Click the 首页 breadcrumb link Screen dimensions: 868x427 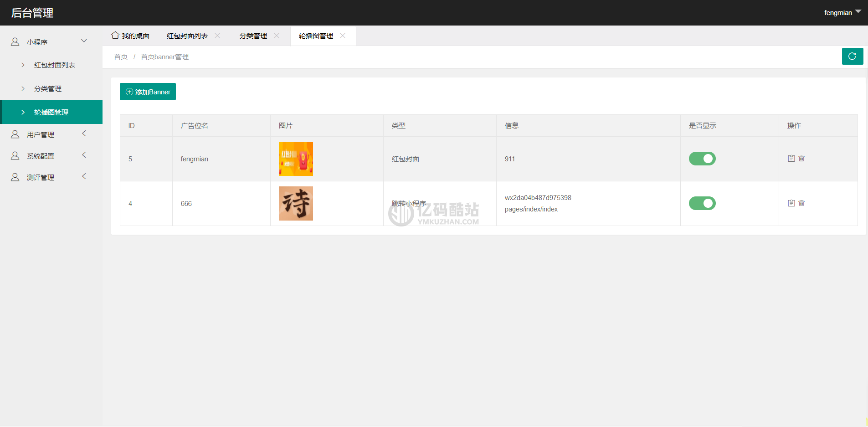coord(121,57)
